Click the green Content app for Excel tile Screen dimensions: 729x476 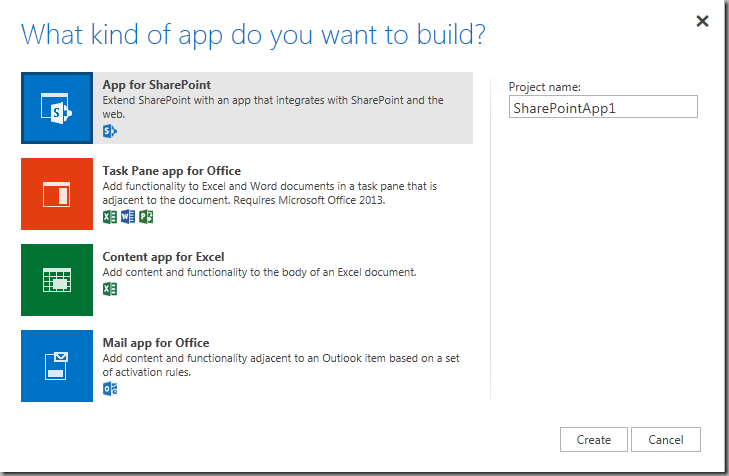click(x=57, y=280)
